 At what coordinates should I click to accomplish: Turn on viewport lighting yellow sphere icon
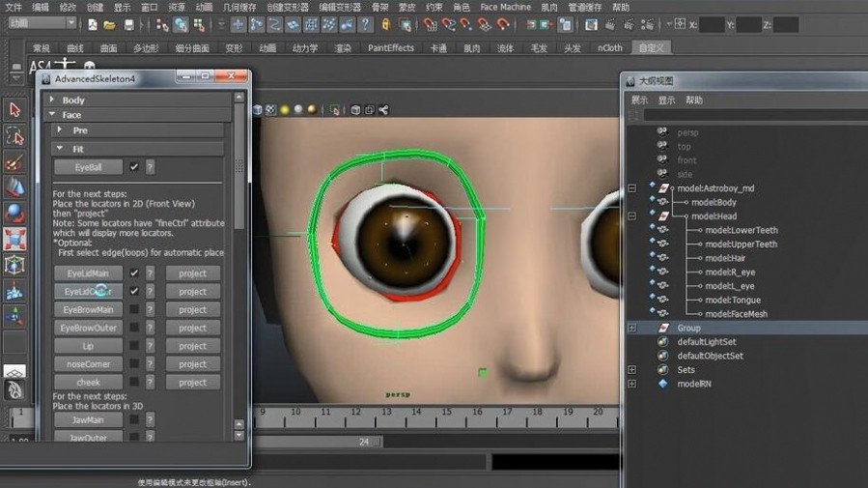pyautogui.click(x=285, y=109)
